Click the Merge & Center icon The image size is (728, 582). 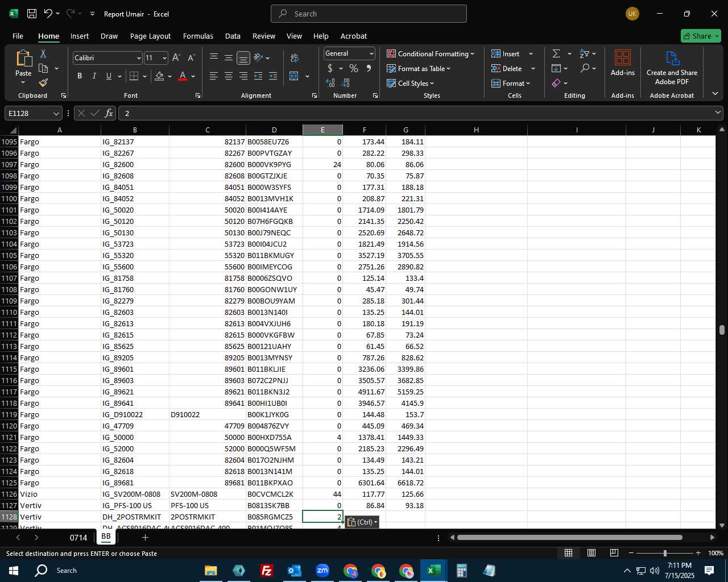tap(294, 76)
